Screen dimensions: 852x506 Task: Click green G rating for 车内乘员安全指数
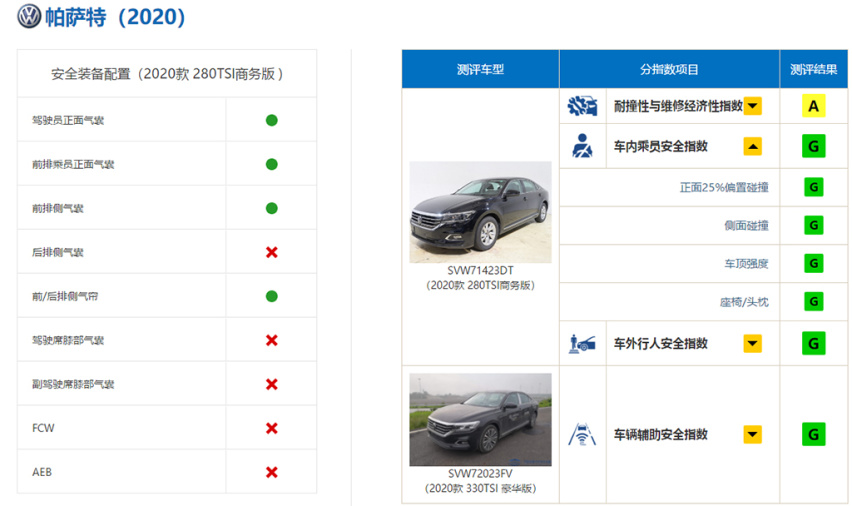[813, 146]
